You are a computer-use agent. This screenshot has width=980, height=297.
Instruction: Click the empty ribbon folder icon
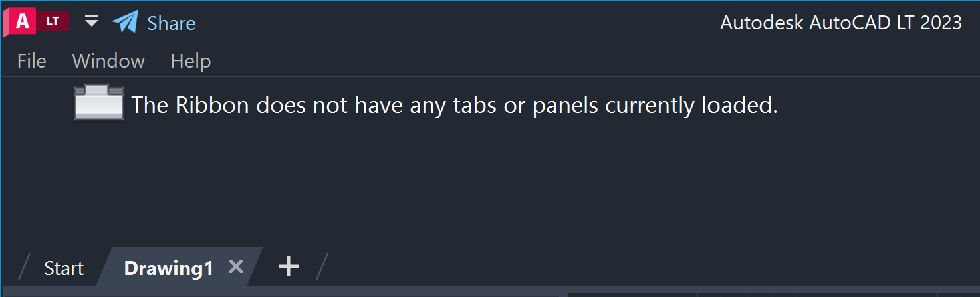(98, 104)
